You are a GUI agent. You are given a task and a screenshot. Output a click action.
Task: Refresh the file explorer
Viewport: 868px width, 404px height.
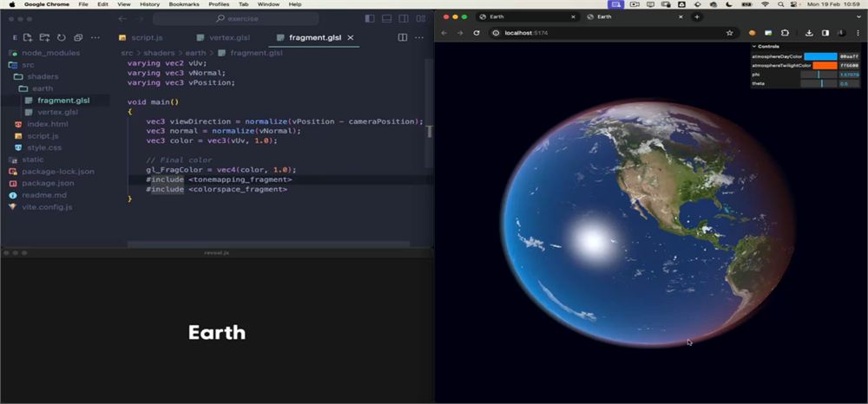click(x=62, y=37)
